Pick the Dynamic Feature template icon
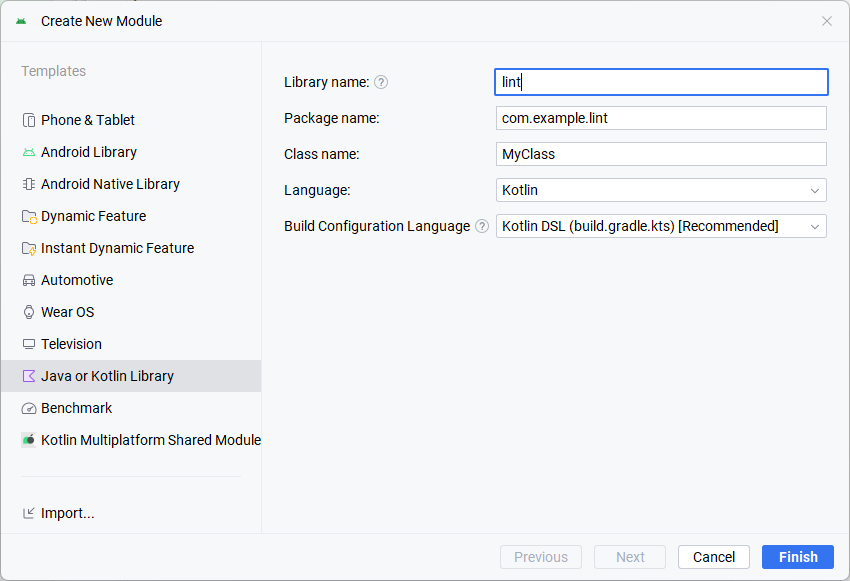 coord(29,216)
